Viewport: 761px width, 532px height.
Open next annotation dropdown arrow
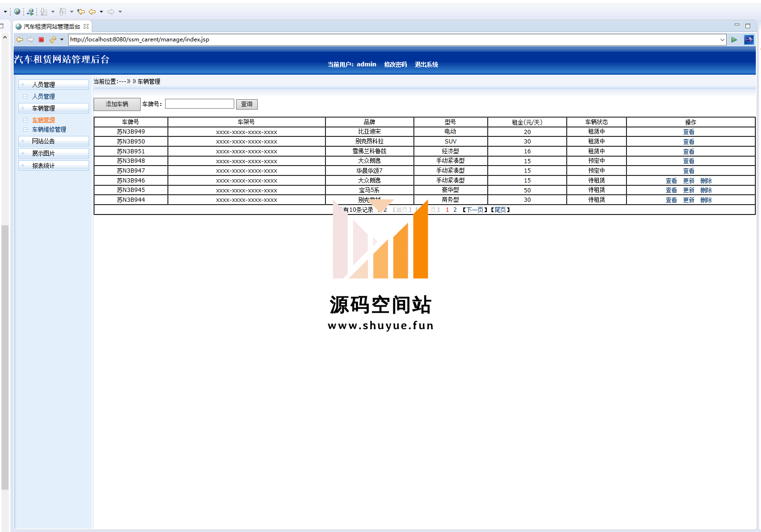click(53, 11)
